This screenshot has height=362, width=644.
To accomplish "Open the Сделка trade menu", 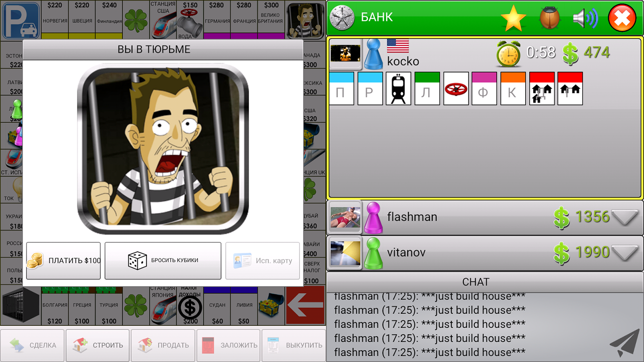I will pyautogui.click(x=32, y=346).
